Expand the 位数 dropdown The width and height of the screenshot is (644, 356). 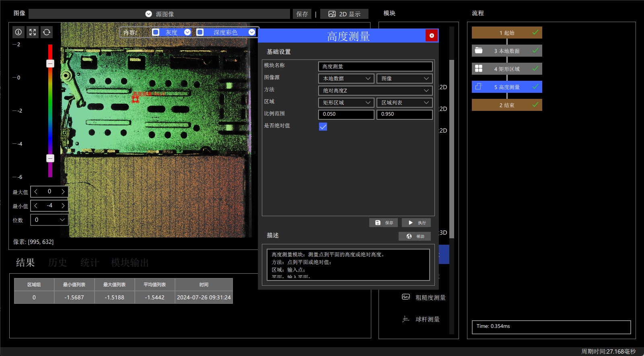(x=49, y=220)
